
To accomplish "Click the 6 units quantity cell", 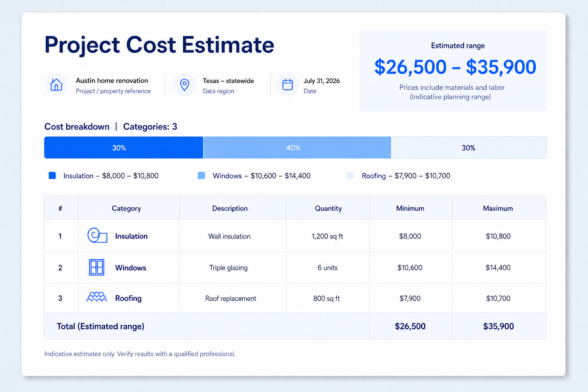I will 328,268.
